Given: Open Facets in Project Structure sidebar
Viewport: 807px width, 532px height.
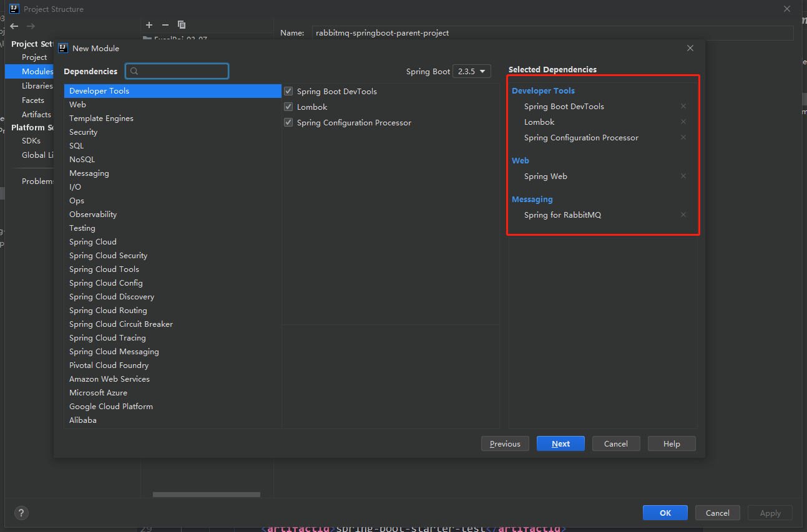Looking at the screenshot, I should [33, 100].
